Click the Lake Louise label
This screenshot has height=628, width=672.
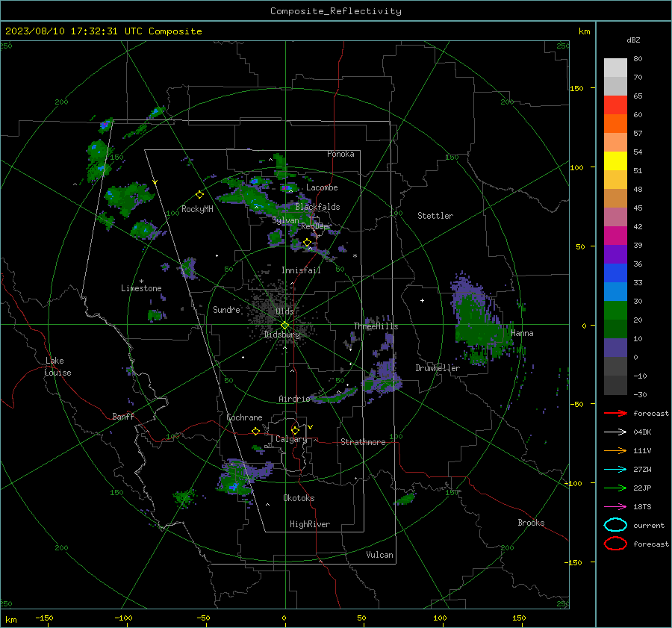(x=57, y=367)
